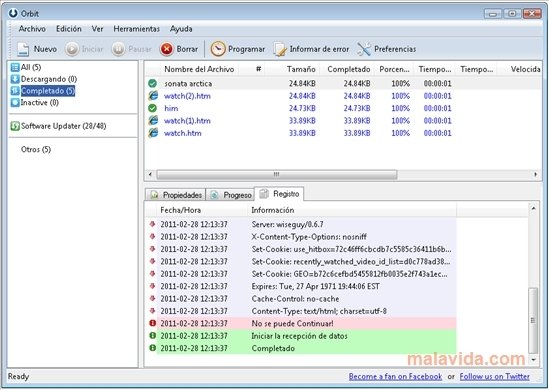The width and height of the screenshot is (549, 390).
Task: Click the Completado category icon
Action: click(x=15, y=91)
